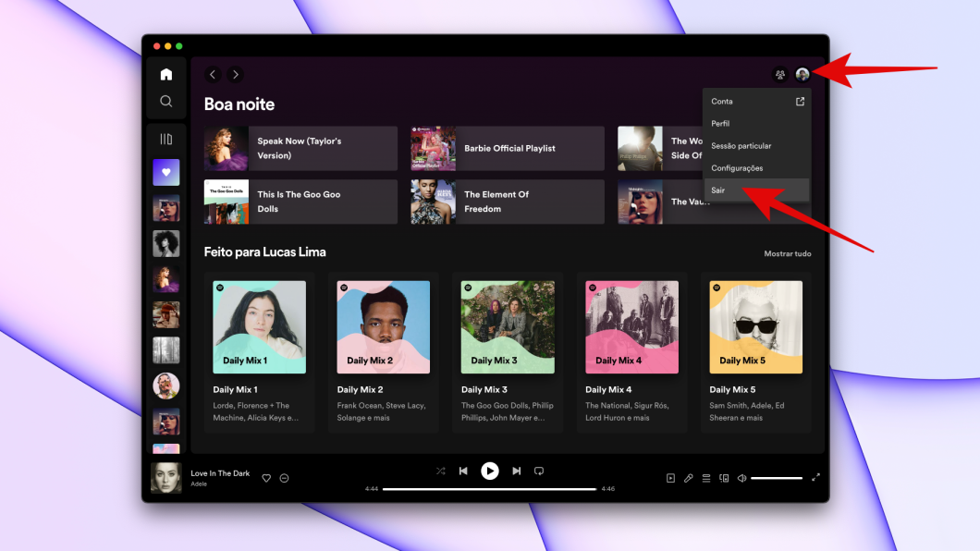
Task: Go forward with the right chevron
Action: pyautogui.click(x=235, y=74)
